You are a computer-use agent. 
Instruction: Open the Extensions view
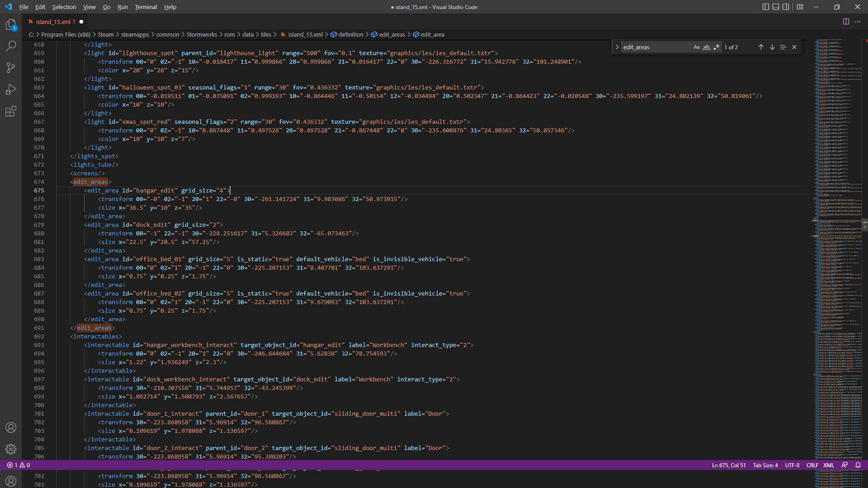(11, 111)
